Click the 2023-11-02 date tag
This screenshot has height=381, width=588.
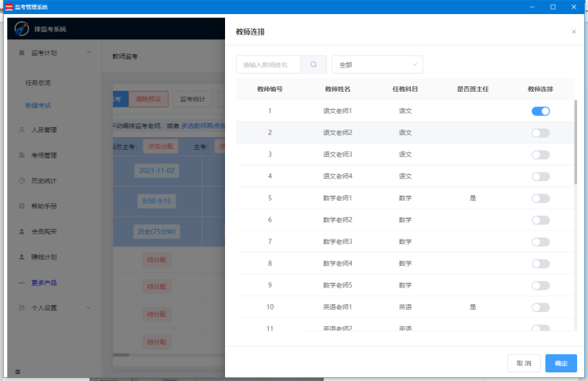[x=157, y=171]
